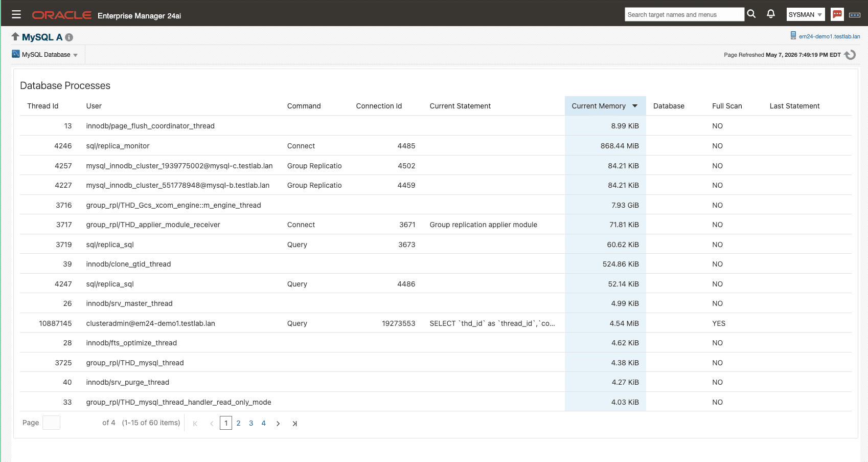868x462 pixels.
Task: Sort by the Database column header
Action: pyautogui.click(x=669, y=106)
